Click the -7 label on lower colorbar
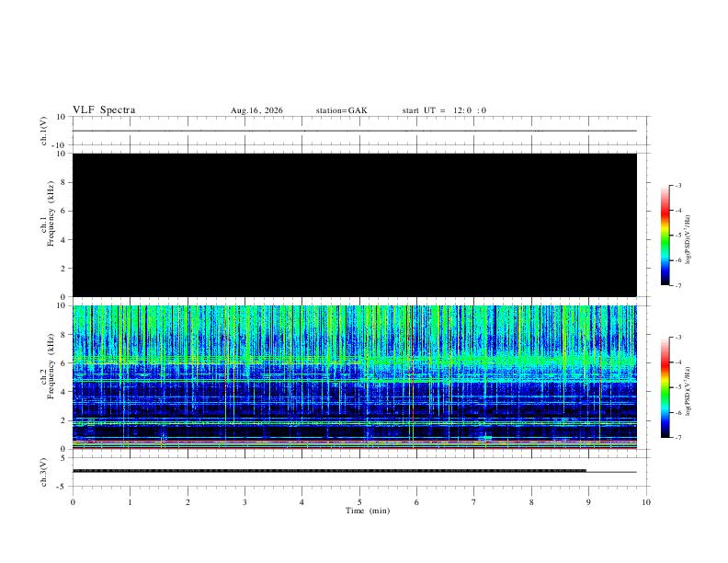 tap(678, 438)
